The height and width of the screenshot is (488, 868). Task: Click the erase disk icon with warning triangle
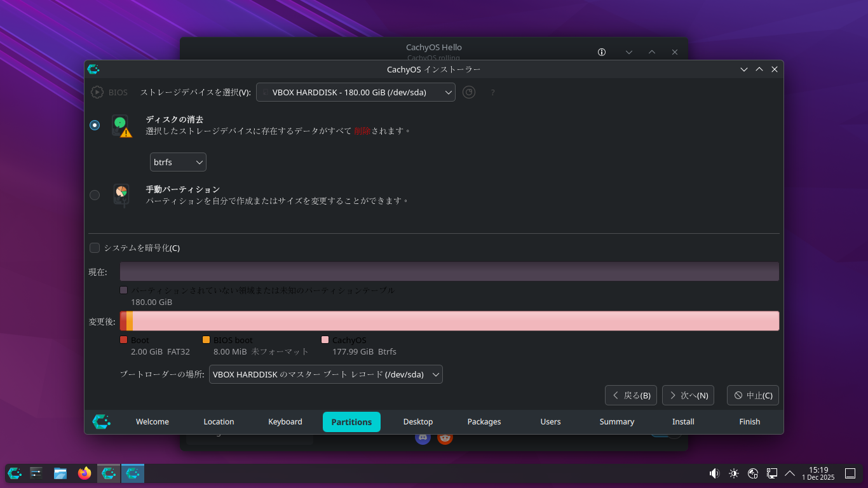(121, 126)
